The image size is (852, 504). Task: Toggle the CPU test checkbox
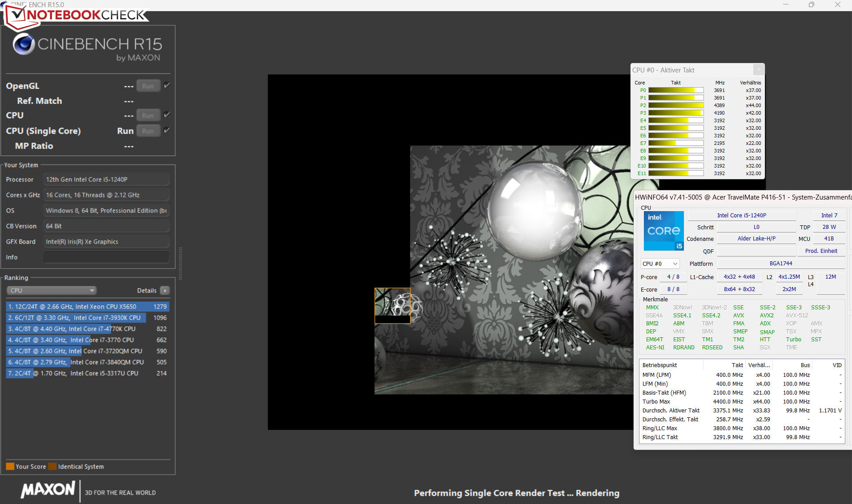(x=167, y=115)
